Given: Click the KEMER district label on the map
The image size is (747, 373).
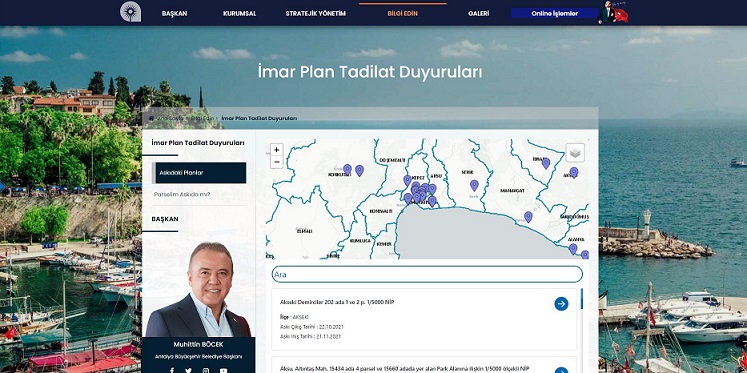Looking at the screenshot, I should point(384,244).
